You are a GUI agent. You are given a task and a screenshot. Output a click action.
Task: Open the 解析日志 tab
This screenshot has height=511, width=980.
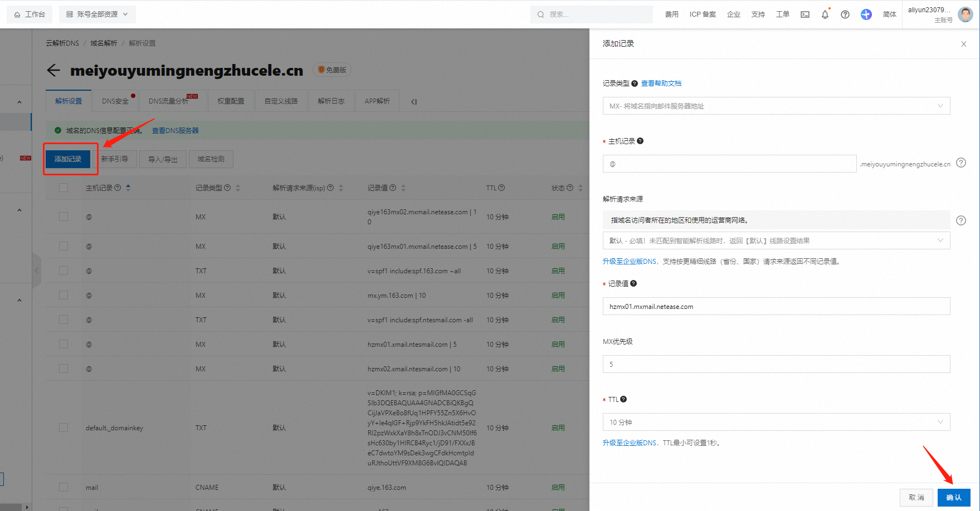[331, 101]
